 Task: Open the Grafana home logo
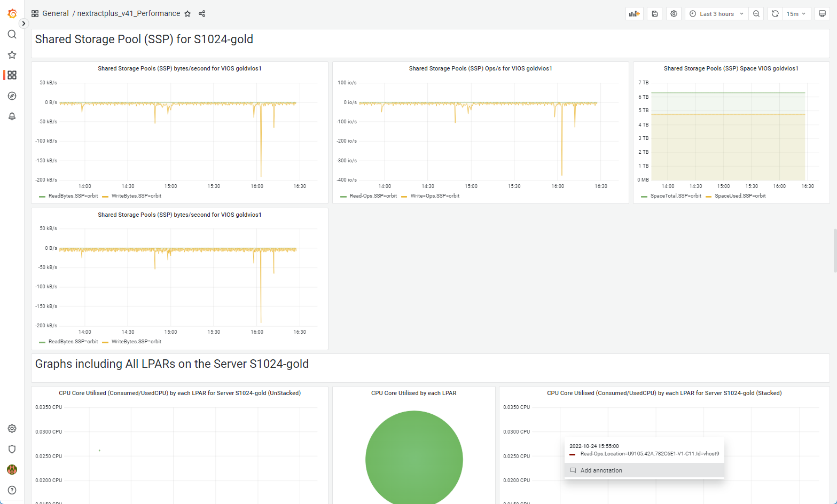(x=12, y=13)
